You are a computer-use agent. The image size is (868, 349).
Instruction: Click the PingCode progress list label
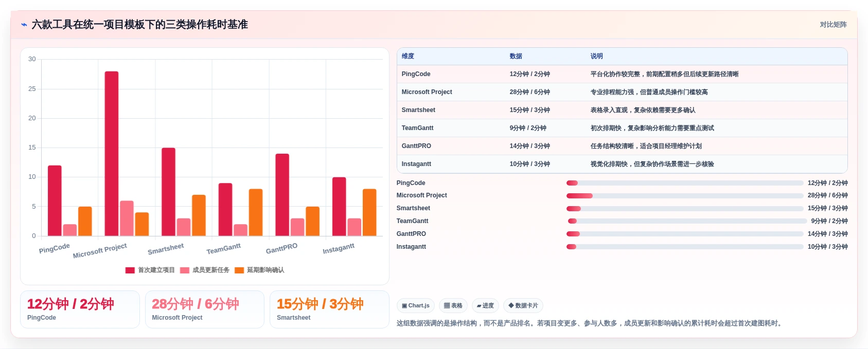pyautogui.click(x=411, y=183)
